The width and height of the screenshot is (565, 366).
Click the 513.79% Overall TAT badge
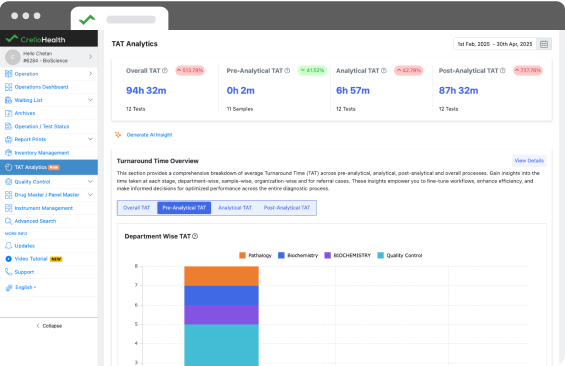(190, 70)
